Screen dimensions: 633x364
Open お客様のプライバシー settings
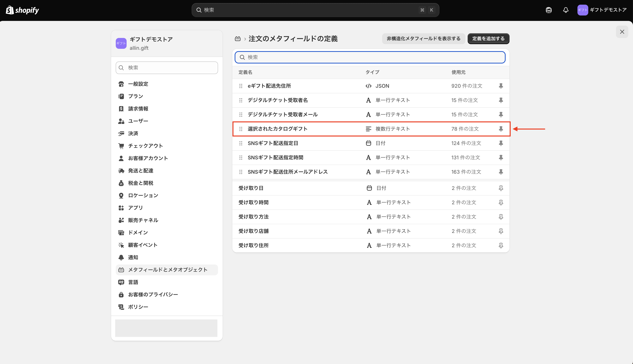167,294
